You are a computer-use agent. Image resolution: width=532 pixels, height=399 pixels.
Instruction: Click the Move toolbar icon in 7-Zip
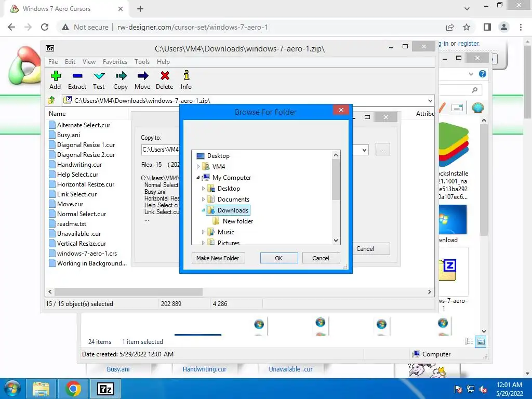pos(142,76)
